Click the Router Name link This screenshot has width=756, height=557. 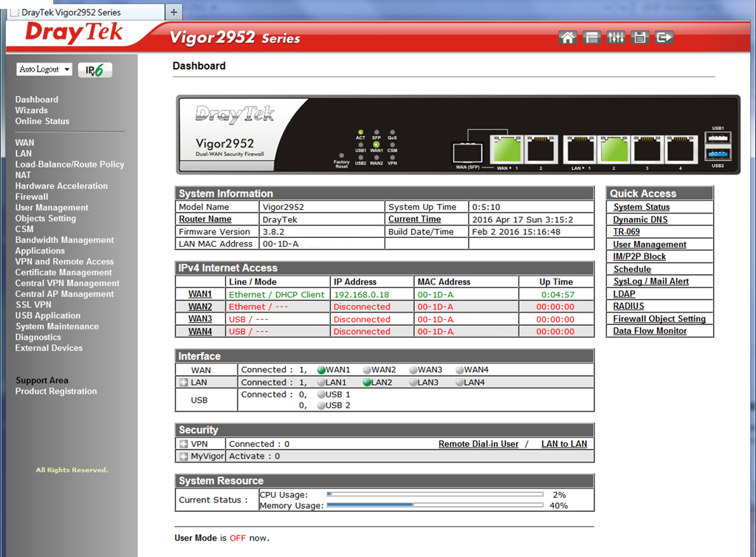205,219
